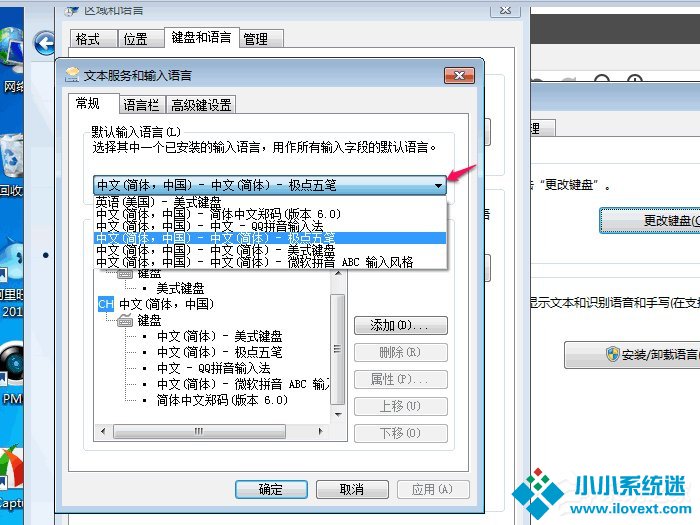Click keyboard icon under 中文(简体，中国)
Viewport: 700px width, 525px height.
pos(125,320)
